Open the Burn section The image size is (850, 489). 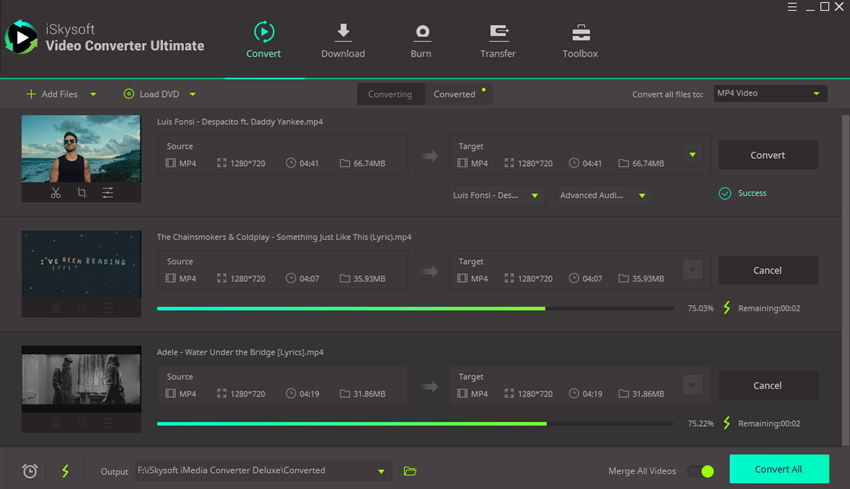point(421,41)
